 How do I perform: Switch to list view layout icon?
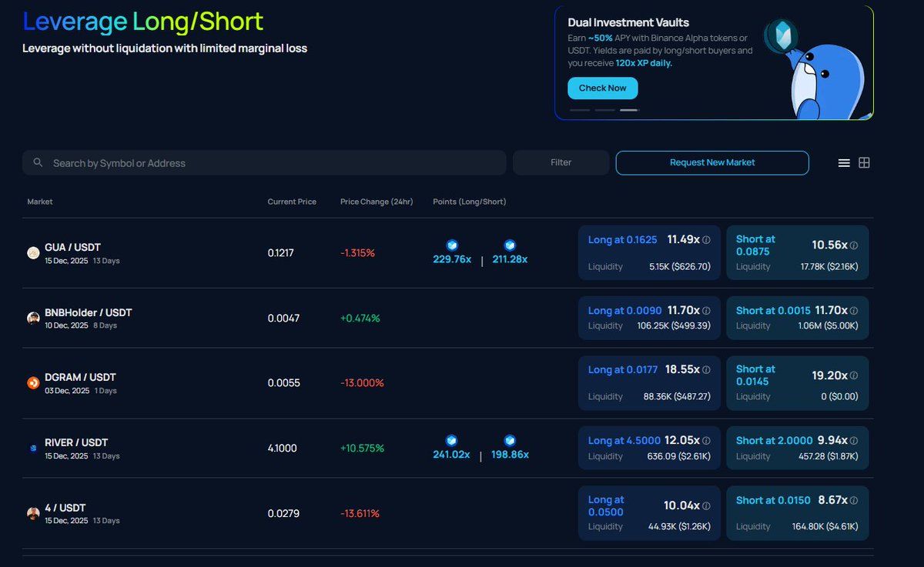coord(844,163)
